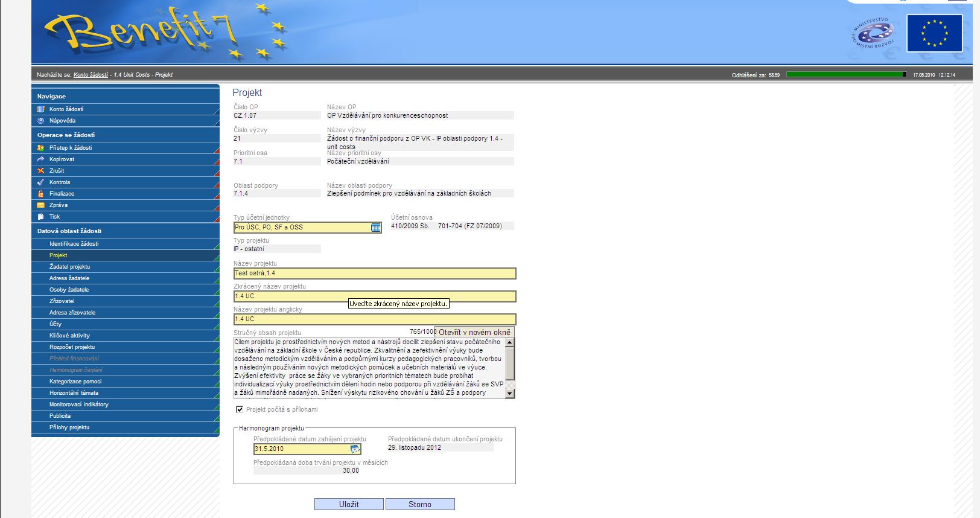Follow the Konto žádostí breadcrumb link
980x518 pixels.
(x=91, y=75)
